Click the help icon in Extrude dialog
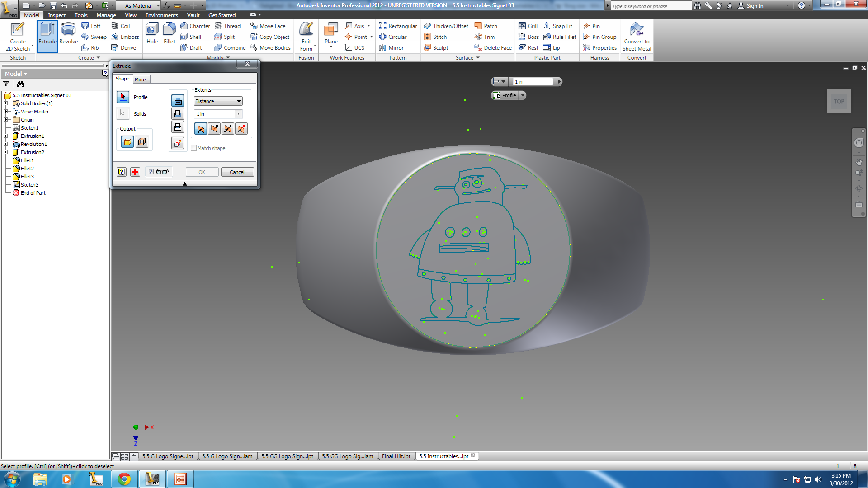Screen dimensions: 868x488 point(122,172)
